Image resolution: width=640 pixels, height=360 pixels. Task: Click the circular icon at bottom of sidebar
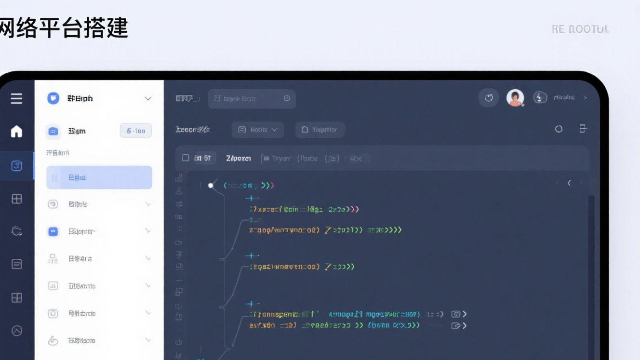[x=17, y=331]
